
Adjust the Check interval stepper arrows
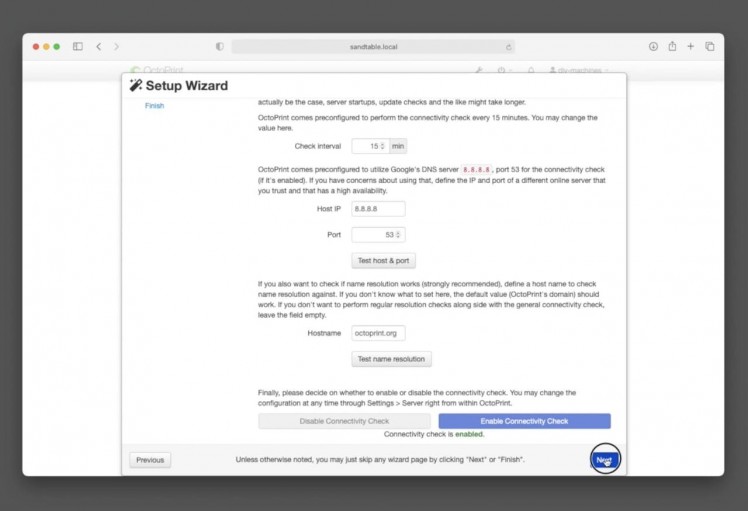(x=382, y=146)
